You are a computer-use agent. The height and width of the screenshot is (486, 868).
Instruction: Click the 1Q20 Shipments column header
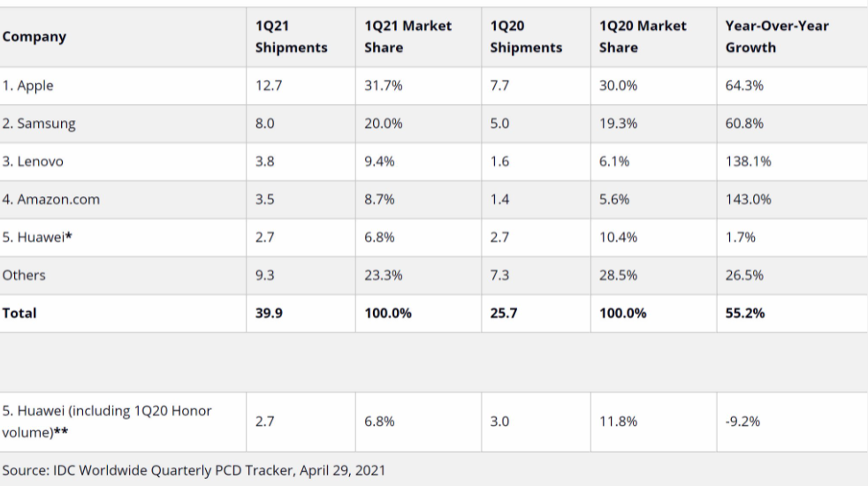click(x=526, y=37)
